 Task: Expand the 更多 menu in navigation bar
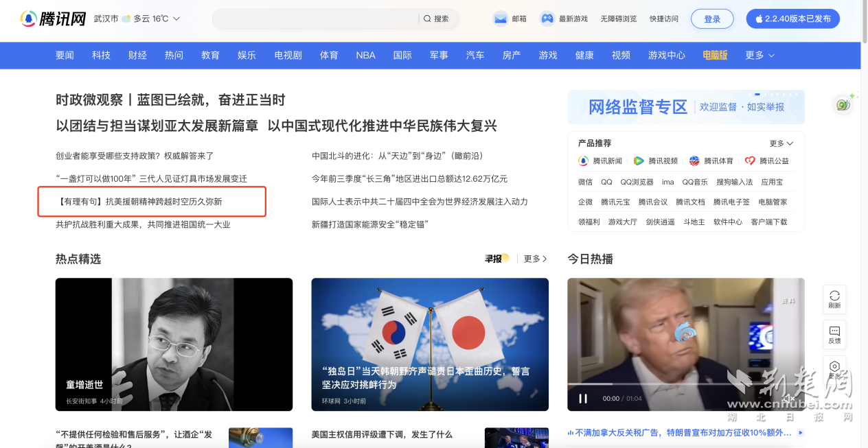click(x=759, y=55)
